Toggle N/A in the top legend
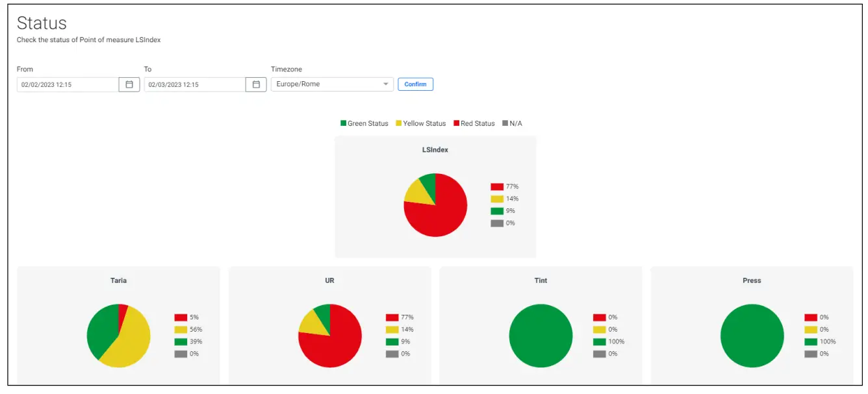Viewport: 868px width, 394px height. 512,123
